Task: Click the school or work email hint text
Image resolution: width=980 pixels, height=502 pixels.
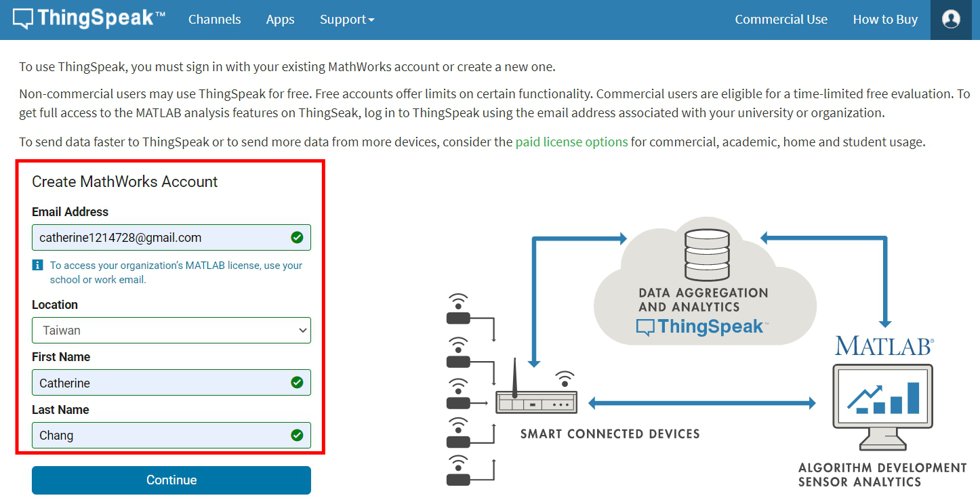Action: point(176,272)
